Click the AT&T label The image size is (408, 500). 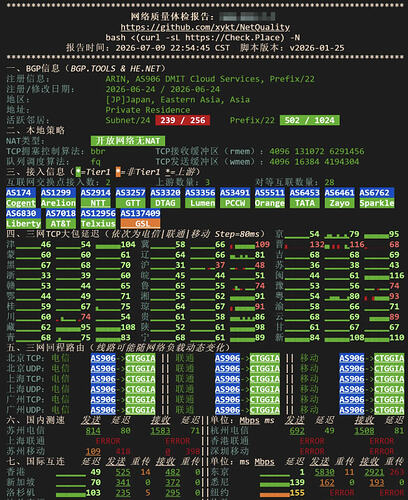tap(61, 223)
